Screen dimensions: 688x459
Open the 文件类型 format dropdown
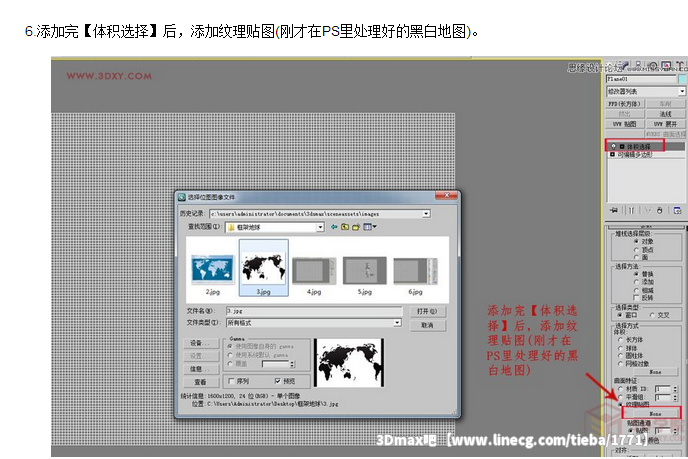[397, 323]
